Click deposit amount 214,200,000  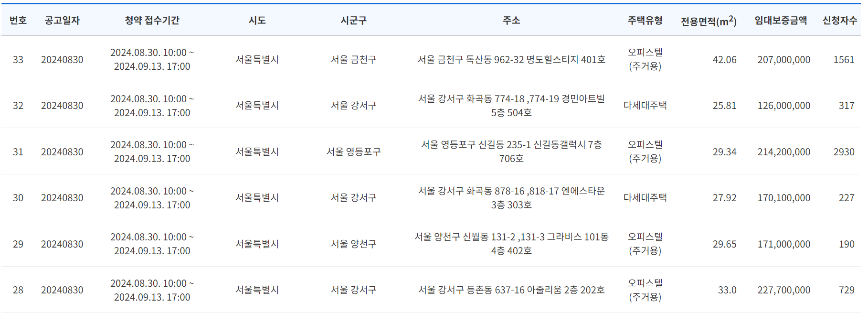783,152
